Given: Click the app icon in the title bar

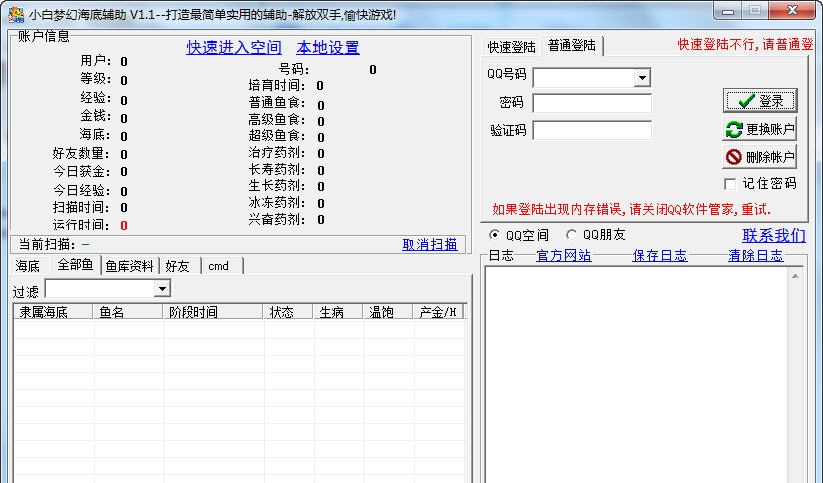Looking at the screenshot, I should pyautogui.click(x=16, y=14).
